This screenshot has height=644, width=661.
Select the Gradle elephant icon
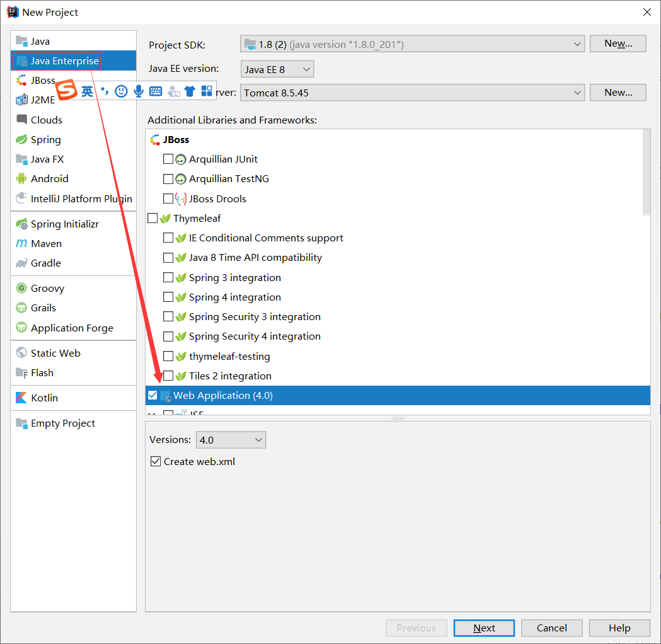(x=21, y=263)
